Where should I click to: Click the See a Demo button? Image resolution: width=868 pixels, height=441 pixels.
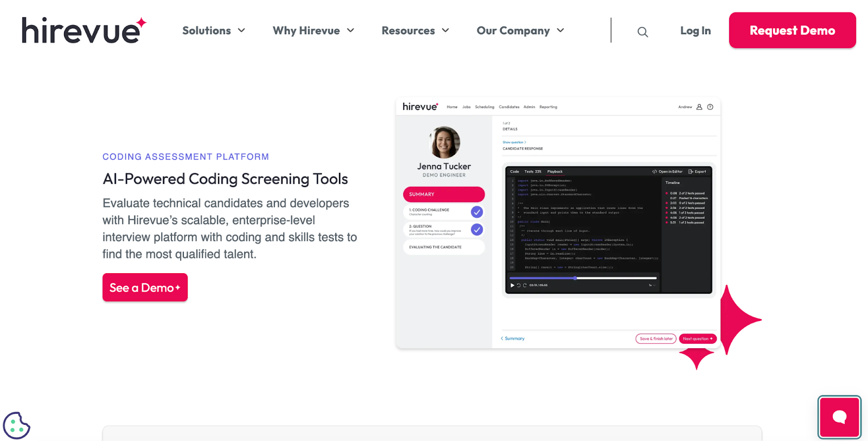pyautogui.click(x=145, y=287)
